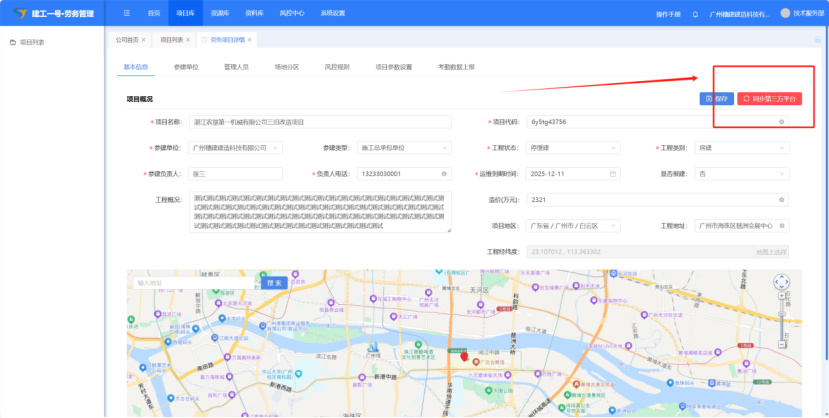The height and width of the screenshot is (418, 829).
Task: Click the red map location marker
Action: point(463,356)
